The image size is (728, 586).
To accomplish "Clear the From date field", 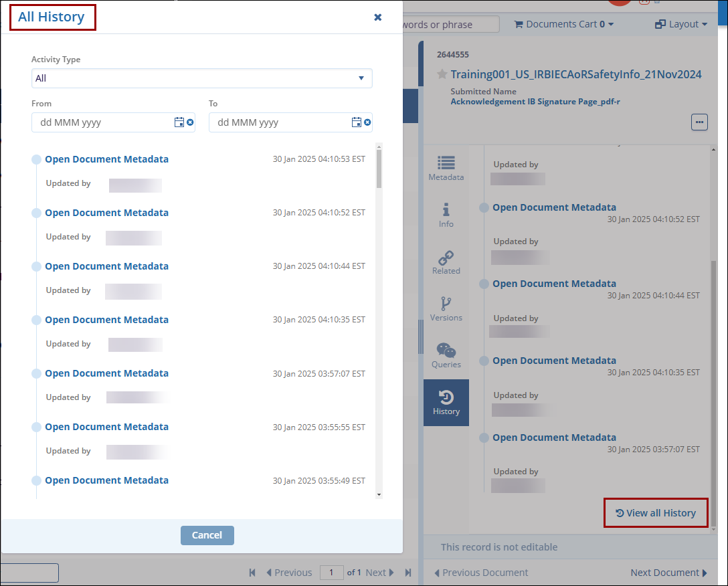I will coord(190,122).
